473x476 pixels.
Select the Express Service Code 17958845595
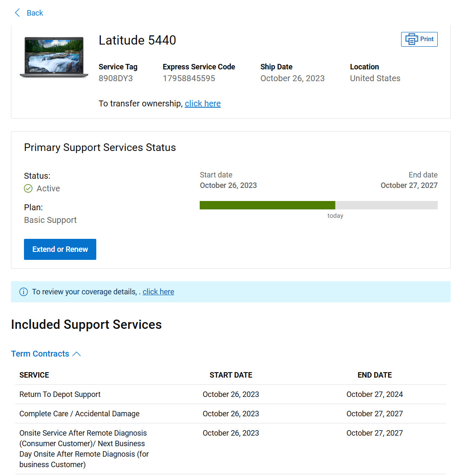[189, 78]
